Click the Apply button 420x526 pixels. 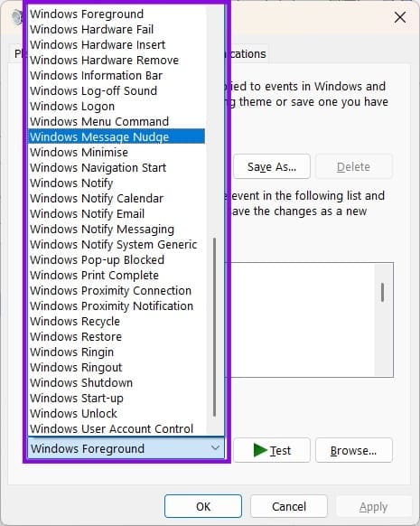(374, 506)
